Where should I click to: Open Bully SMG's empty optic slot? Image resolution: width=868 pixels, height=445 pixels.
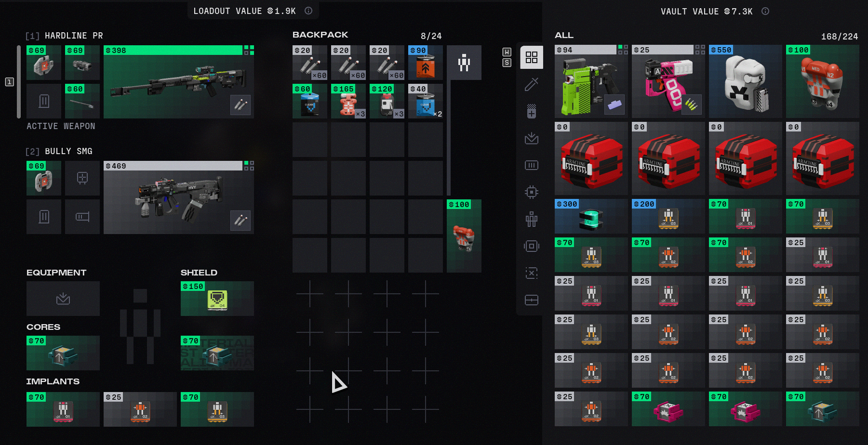click(82, 178)
